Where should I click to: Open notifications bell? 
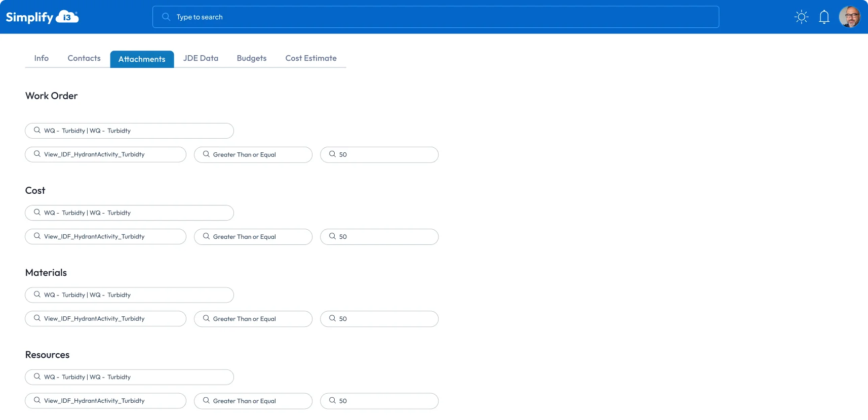pos(824,17)
